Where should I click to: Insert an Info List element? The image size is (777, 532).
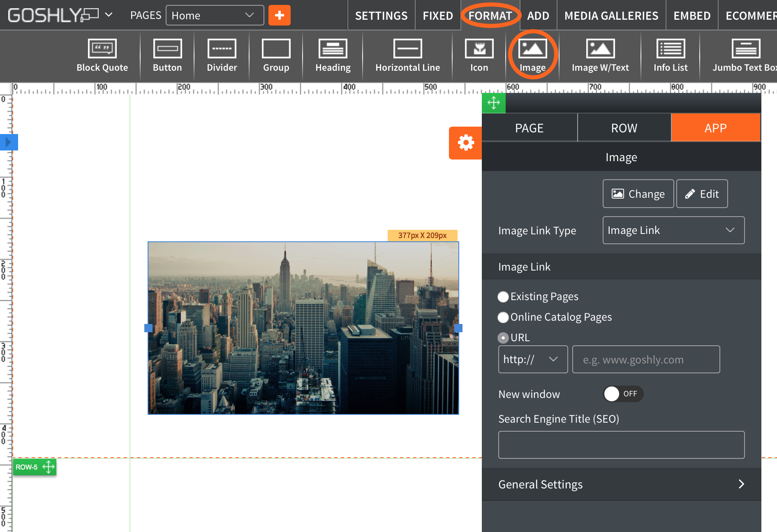pyautogui.click(x=670, y=56)
